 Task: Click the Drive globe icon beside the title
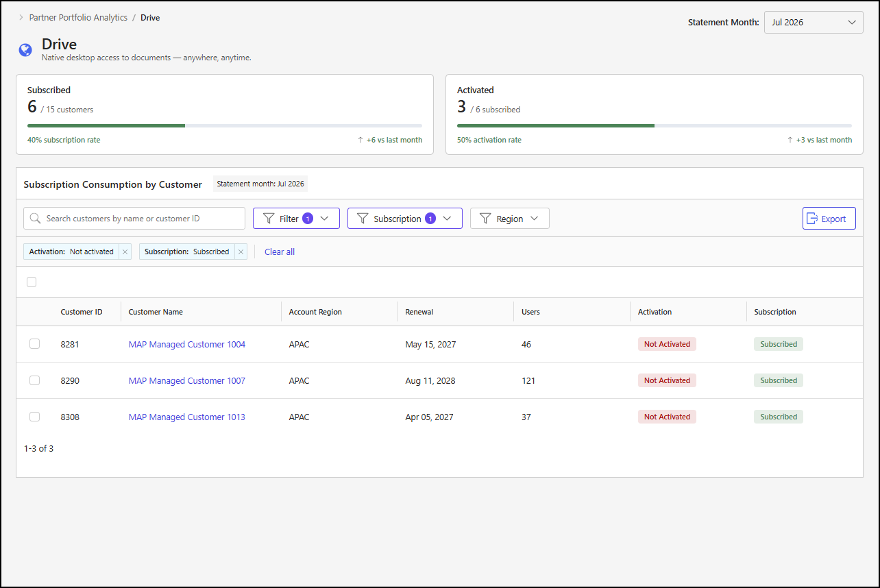(25, 50)
